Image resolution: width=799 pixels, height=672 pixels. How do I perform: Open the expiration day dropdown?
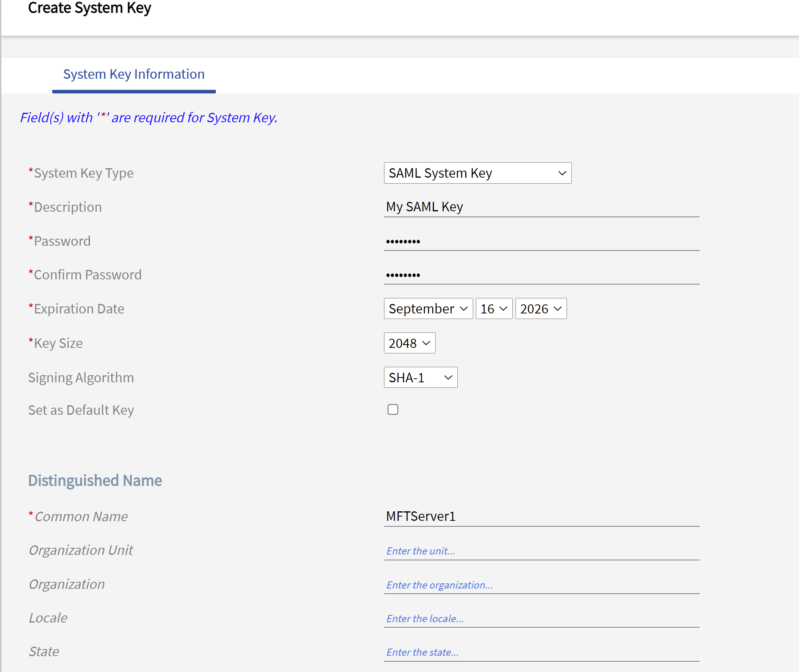point(494,309)
